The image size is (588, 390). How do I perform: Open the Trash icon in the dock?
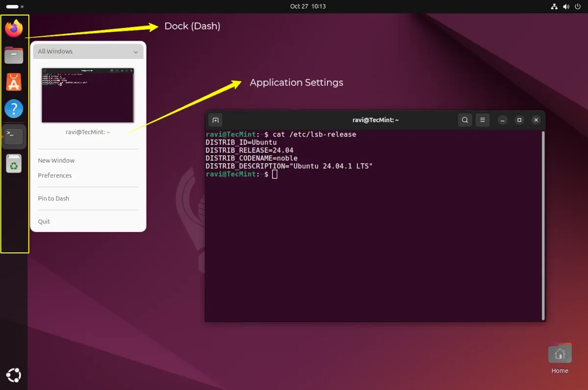(14, 164)
